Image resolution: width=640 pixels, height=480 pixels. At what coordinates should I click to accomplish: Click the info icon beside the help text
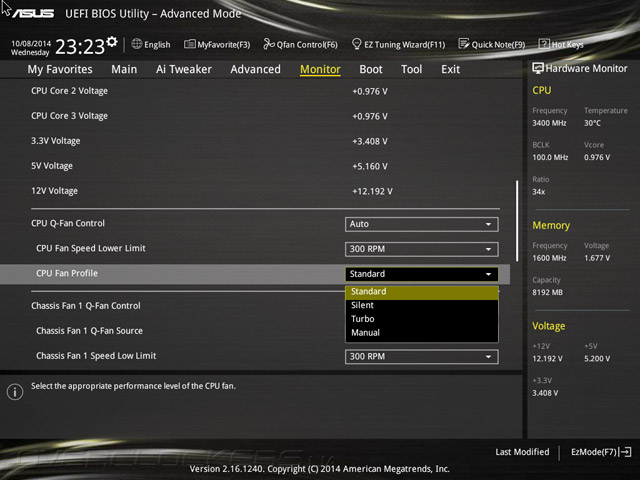(x=15, y=392)
